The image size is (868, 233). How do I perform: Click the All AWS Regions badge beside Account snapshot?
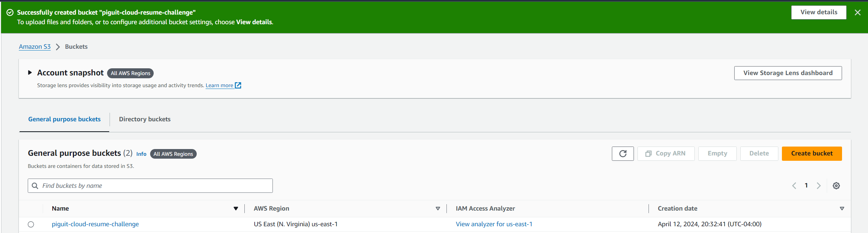pos(131,73)
